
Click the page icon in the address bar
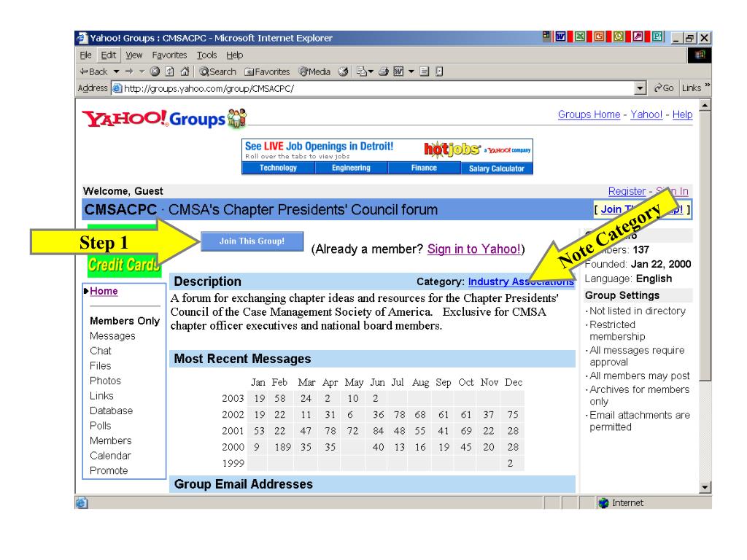pos(117,88)
